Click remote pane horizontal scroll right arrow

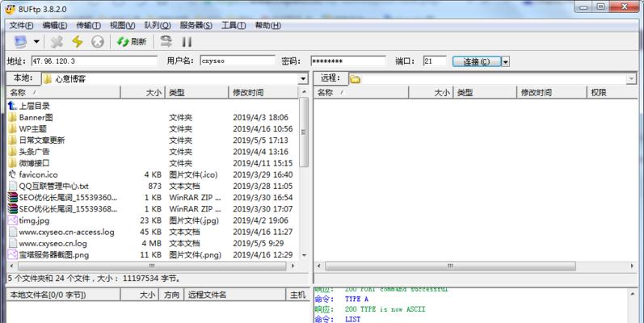tap(632, 266)
